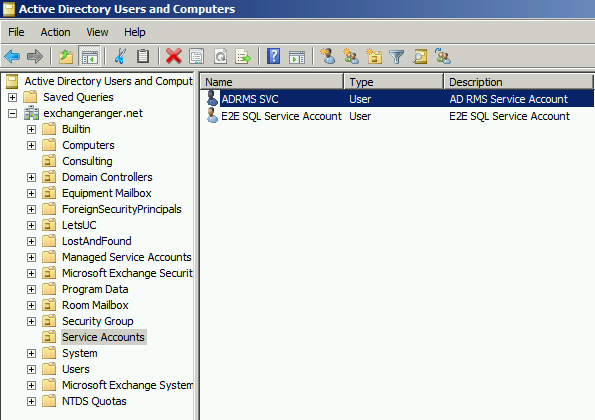595x420 pixels.
Task: Select the E2E SQL Service Account name
Action: coord(282,116)
